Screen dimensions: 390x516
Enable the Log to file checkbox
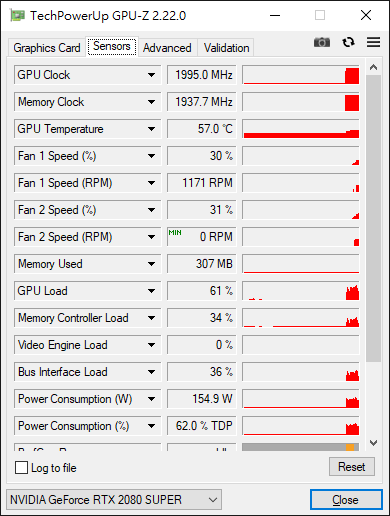(21, 467)
